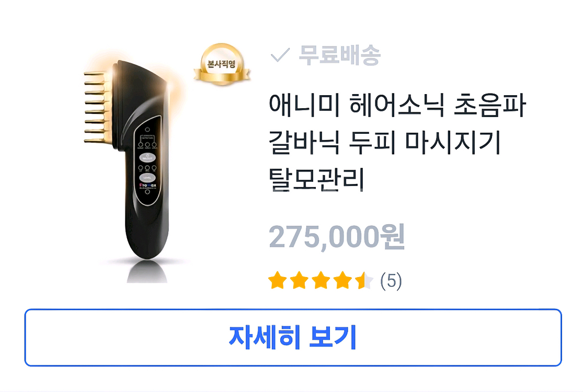Viewport: 583px width, 392px height.
Task: Click the 자세히 보기 button
Action: pos(293,337)
